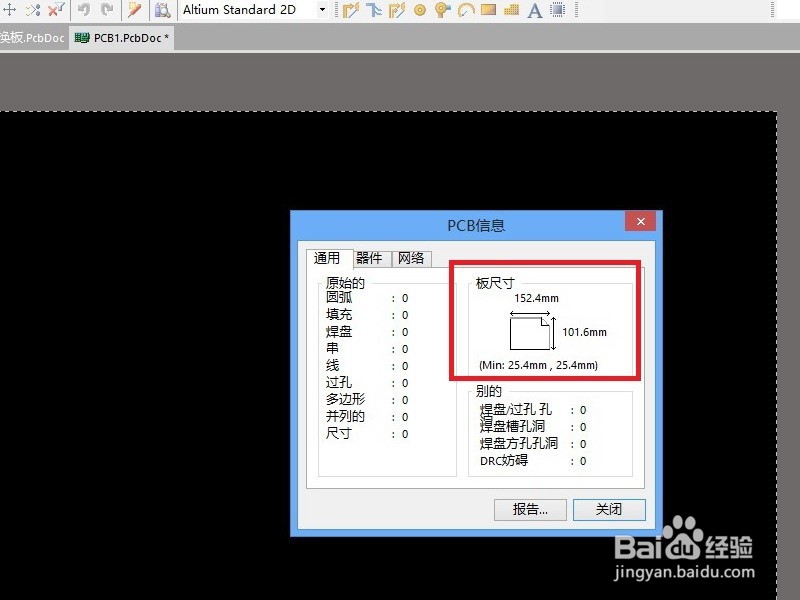Click the DRC妨碍 label
Viewport: 800px width, 600px height.
pyautogui.click(x=504, y=461)
